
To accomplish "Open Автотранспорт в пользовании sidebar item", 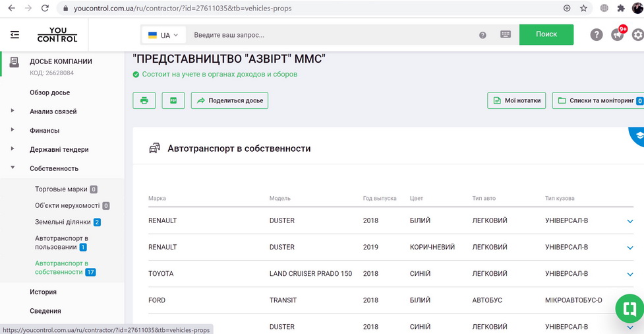I will pyautogui.click(x=61, y=243).
